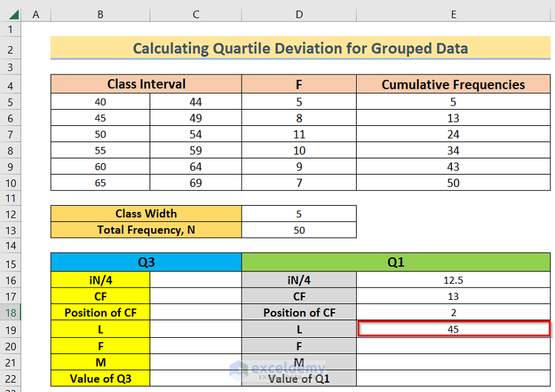Viewport: 555px width, 392px height.
Task: Select the yellow 'Position of CF' cell
Action: coord(101,313)
